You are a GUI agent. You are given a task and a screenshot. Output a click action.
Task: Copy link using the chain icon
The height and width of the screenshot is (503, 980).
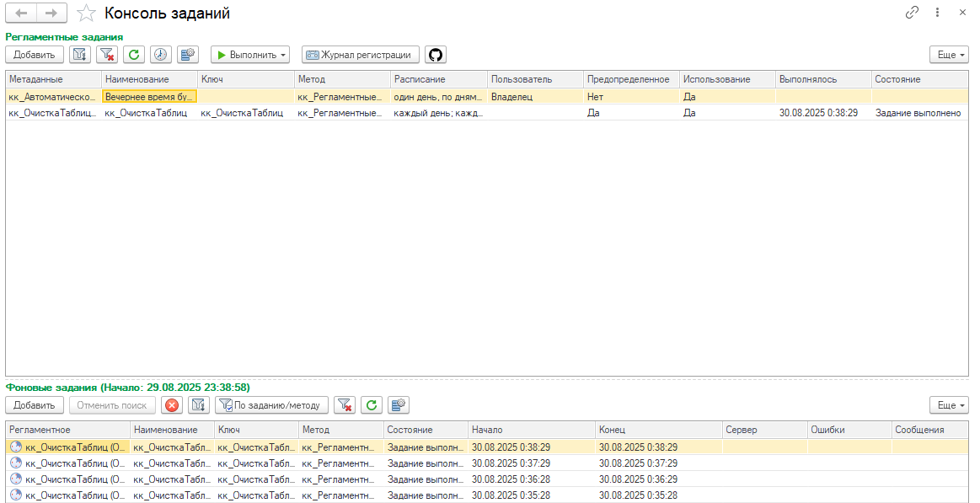912,13
